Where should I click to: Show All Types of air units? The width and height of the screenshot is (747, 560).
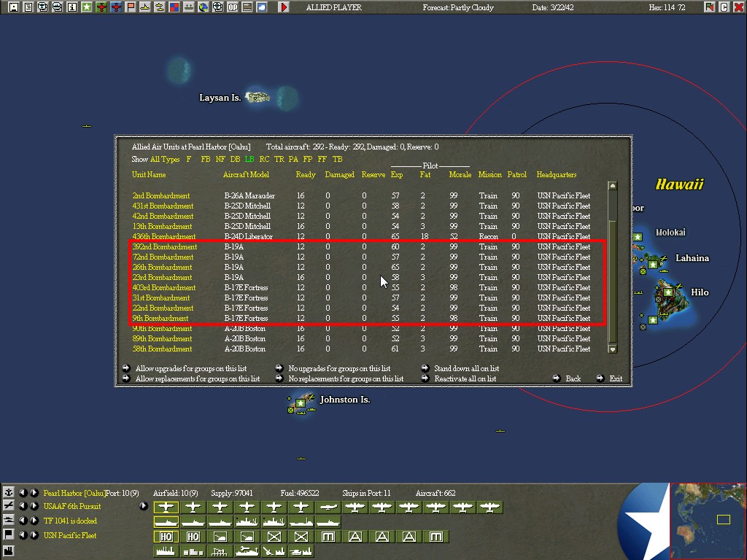click(165, 160)
